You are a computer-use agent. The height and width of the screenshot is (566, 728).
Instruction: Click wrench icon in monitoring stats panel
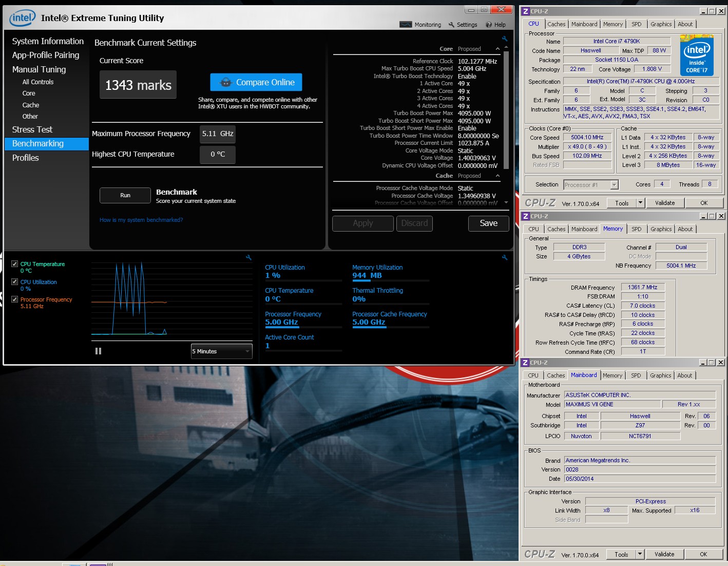[505, 258]
